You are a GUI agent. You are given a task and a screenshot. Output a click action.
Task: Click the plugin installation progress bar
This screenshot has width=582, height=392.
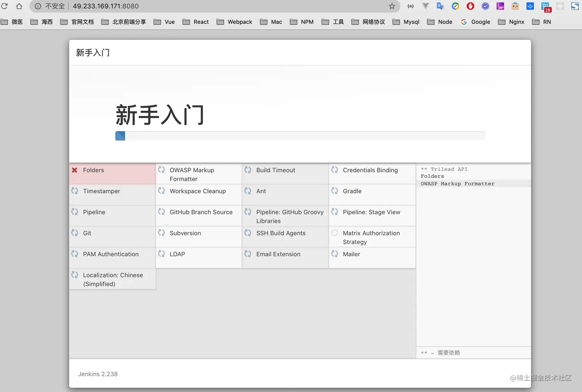(300, 136)
